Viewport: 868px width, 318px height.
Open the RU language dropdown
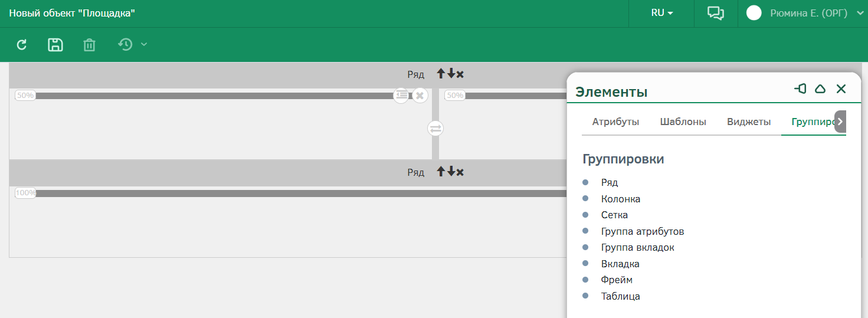(662, 13)
